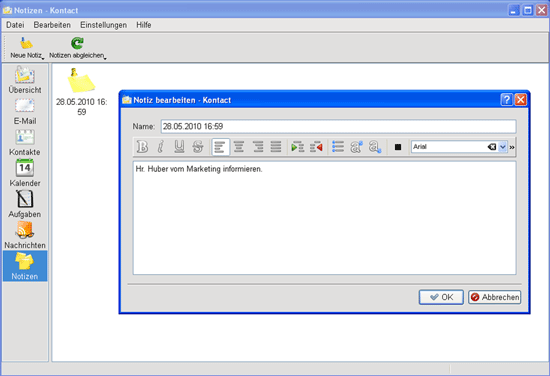Image resolution: width=550 pixels, height=376 pixels.
Task: Open the Hilfe menu
Action: tap(144, 25)
